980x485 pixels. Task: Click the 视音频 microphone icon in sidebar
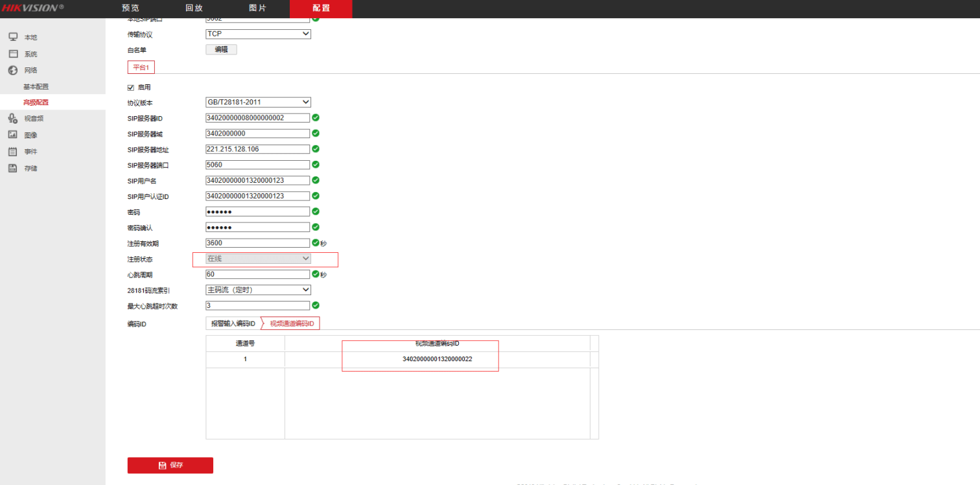click(13, 118)
